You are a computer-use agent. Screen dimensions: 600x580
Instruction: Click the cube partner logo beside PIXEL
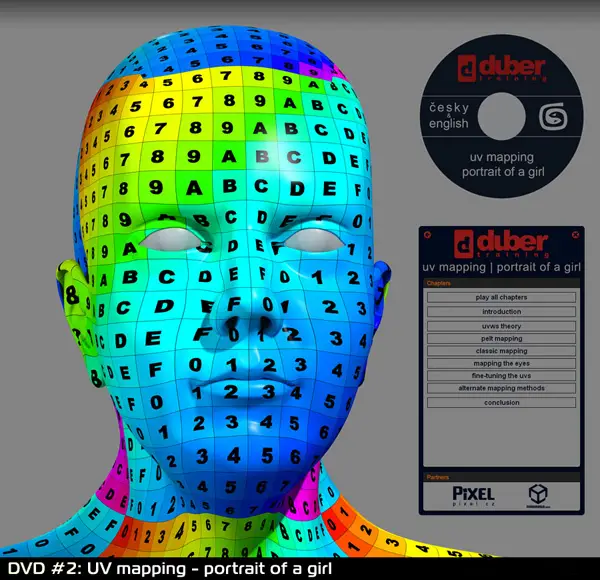point(538,495)
